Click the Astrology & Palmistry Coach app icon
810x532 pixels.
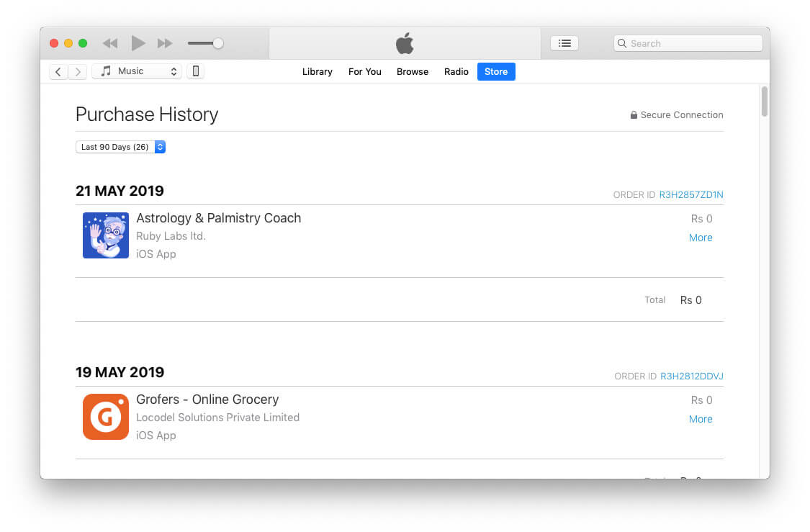(106, 235)
